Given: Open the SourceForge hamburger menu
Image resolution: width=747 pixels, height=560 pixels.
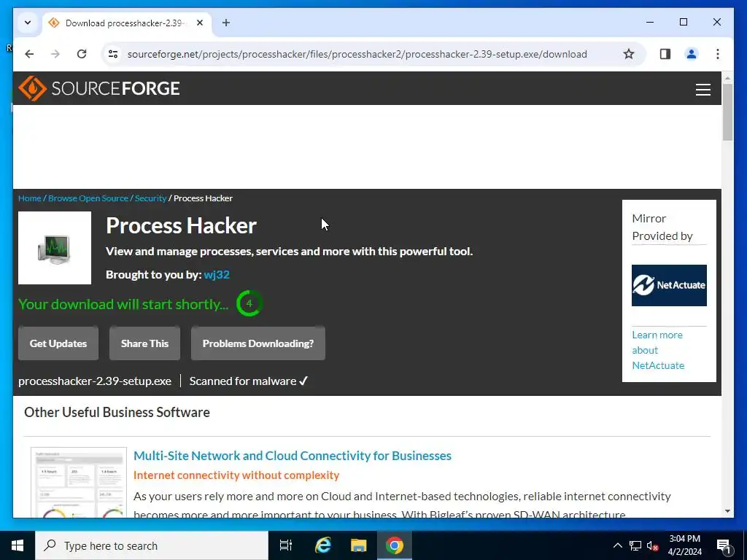Looking at the screenshot, I should [703, 90].
